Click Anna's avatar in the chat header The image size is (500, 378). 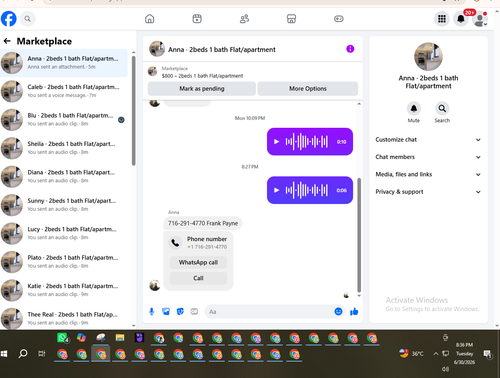pyautogui.click(x=157, y=49)
